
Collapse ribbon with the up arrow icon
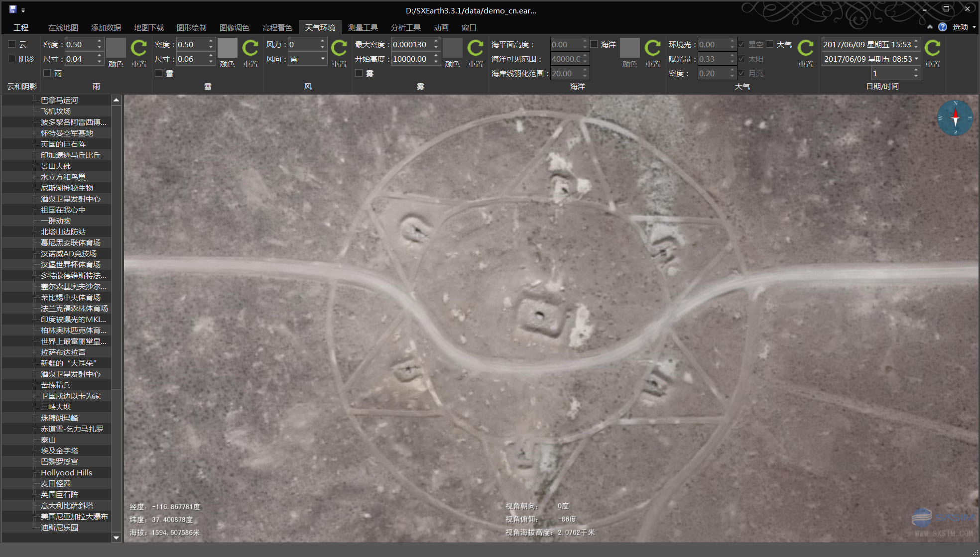[x=930, y=27]
